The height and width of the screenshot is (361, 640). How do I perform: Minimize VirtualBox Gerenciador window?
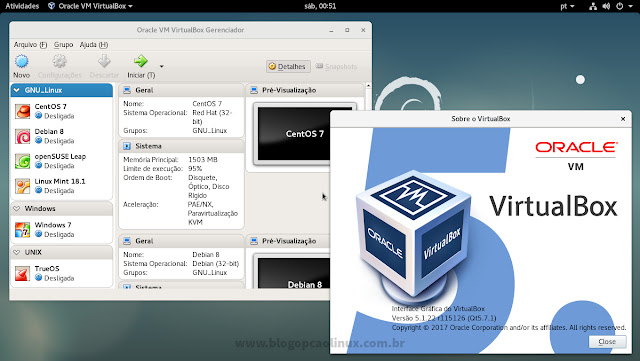coord(331,31)
